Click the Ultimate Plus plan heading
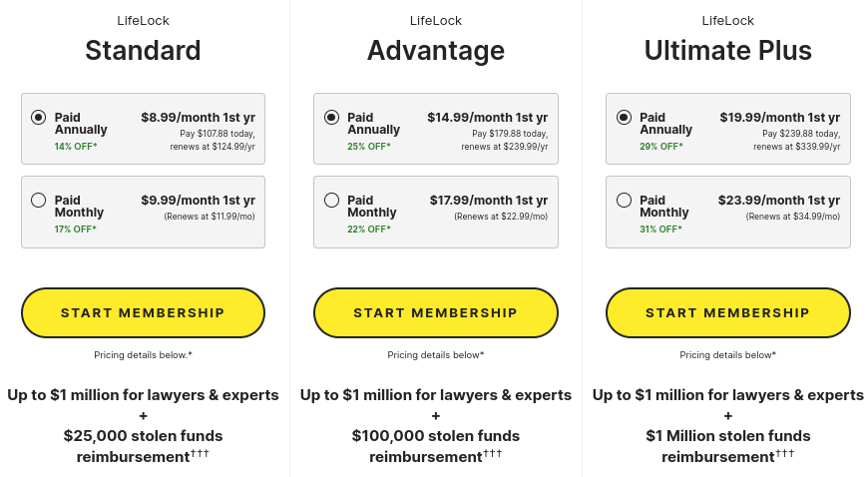The width and height of the screenshot is (868, 477). pyautogui.click(x=728, y=51)
